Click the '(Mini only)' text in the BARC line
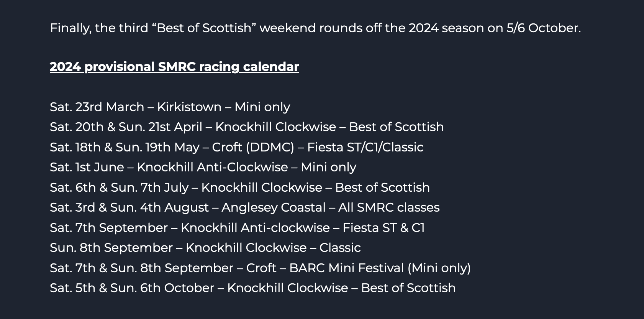The height and width of the screenshot is (319, 644). tap(439, 268)
